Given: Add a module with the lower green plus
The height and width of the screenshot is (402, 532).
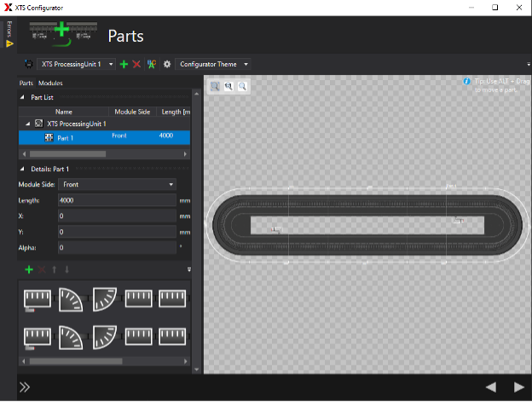Looking at the screenshot, I should pyautogui.click(x=29, y=269).
